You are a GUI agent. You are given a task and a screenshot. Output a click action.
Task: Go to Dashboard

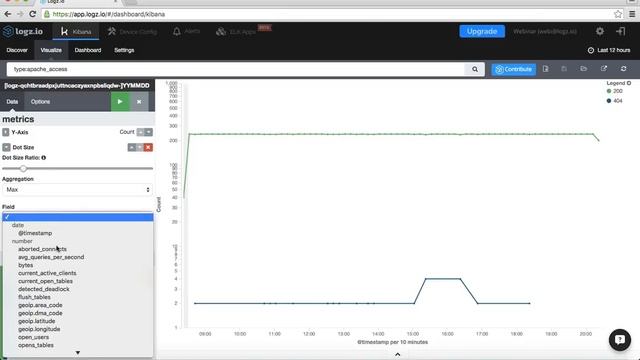(88, 50)
